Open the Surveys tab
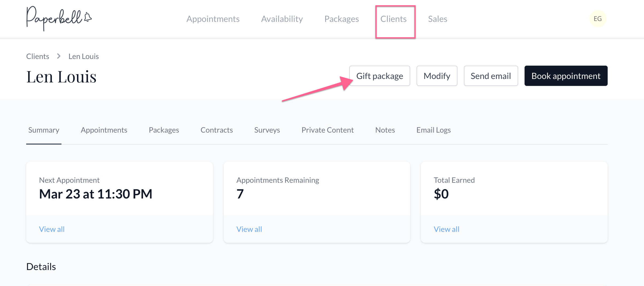This screenshot has width=644, height=286. coord(267,130)
